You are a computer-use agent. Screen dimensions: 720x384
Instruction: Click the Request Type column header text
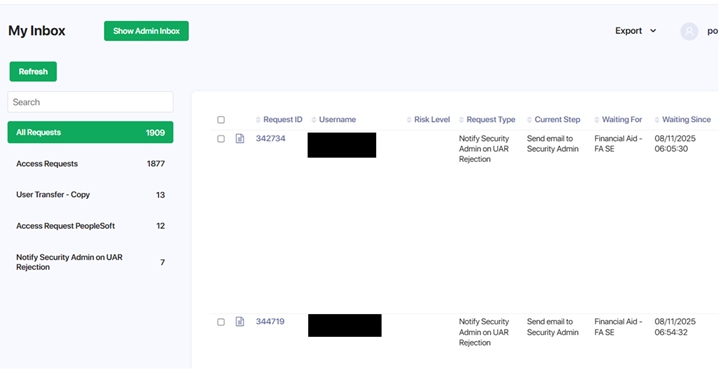(x=491, y=119)
